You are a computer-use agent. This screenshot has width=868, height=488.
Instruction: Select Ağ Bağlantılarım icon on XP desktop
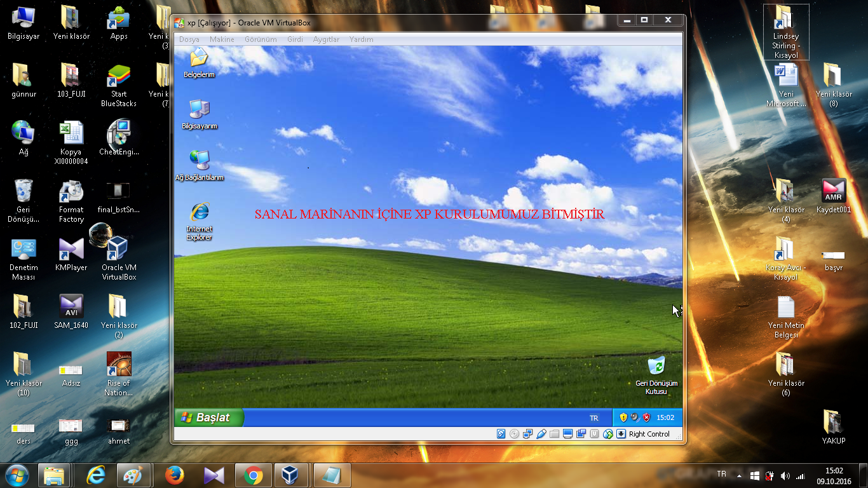click(200, 166)
